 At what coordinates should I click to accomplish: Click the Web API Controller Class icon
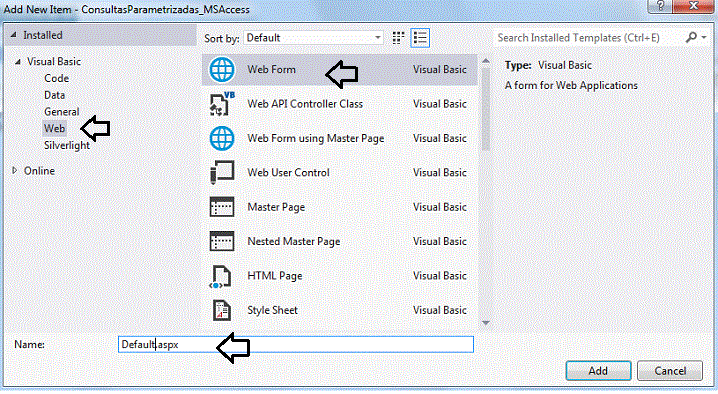[222, 104]
